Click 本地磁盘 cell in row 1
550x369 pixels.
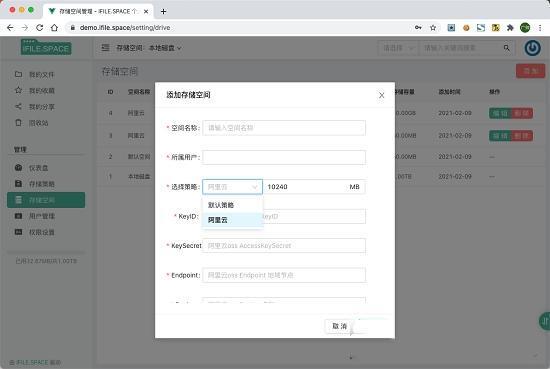coord(139,176)
